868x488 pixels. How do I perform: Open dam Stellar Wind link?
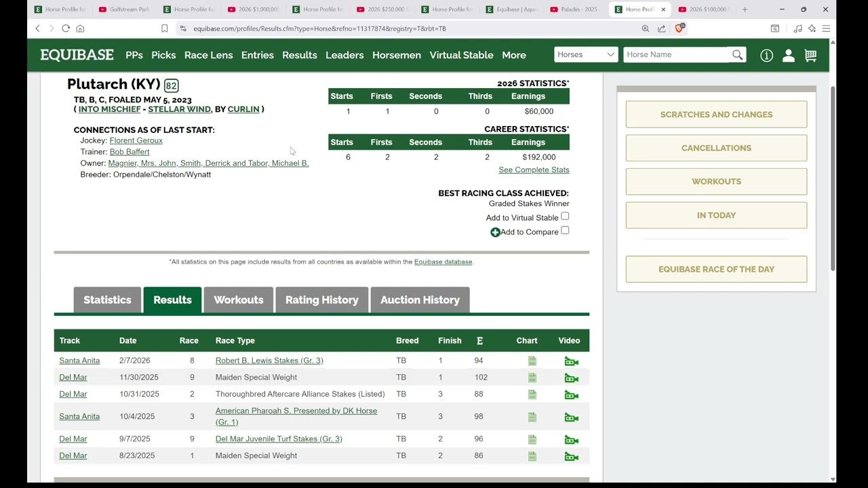[x=179, y=109]
